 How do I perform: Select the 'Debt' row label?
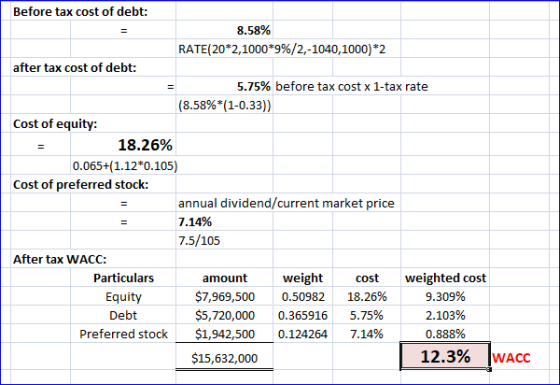[123, 315]
